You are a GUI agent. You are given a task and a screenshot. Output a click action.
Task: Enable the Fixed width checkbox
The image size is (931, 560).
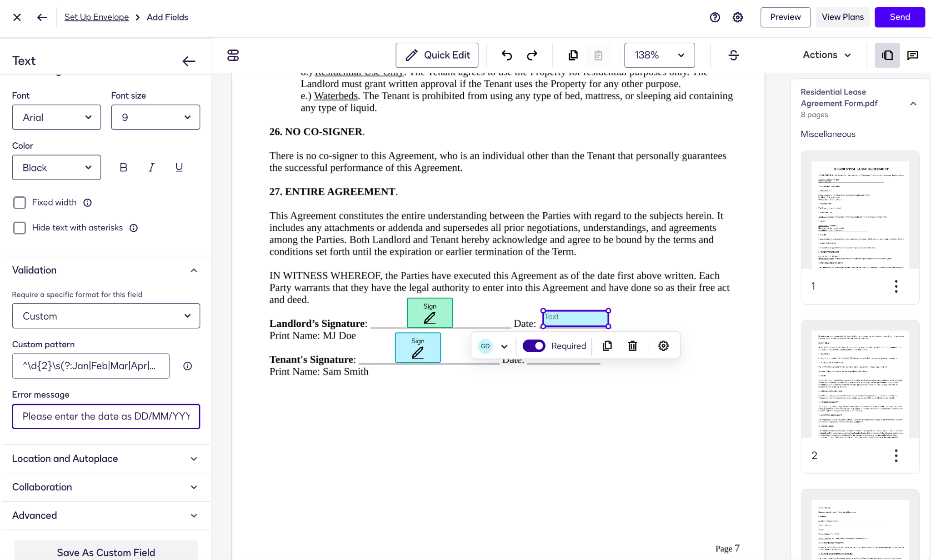20,203
